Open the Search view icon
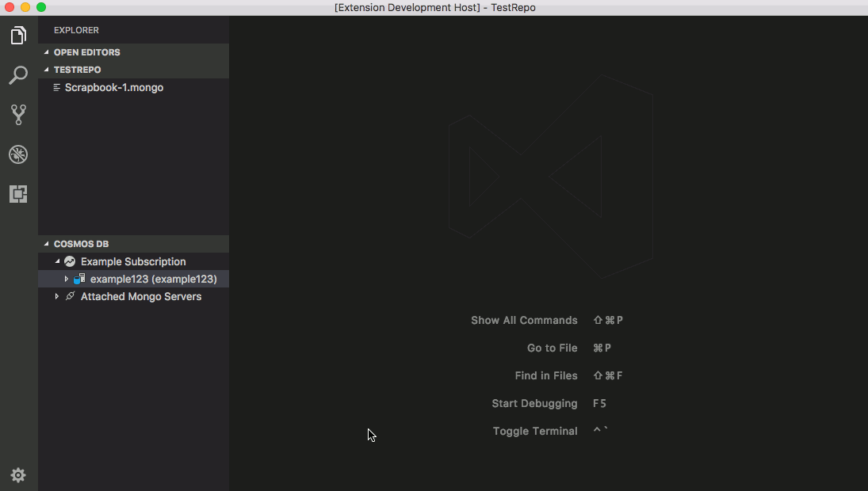The image size is (868, 491). pos(18,75)
